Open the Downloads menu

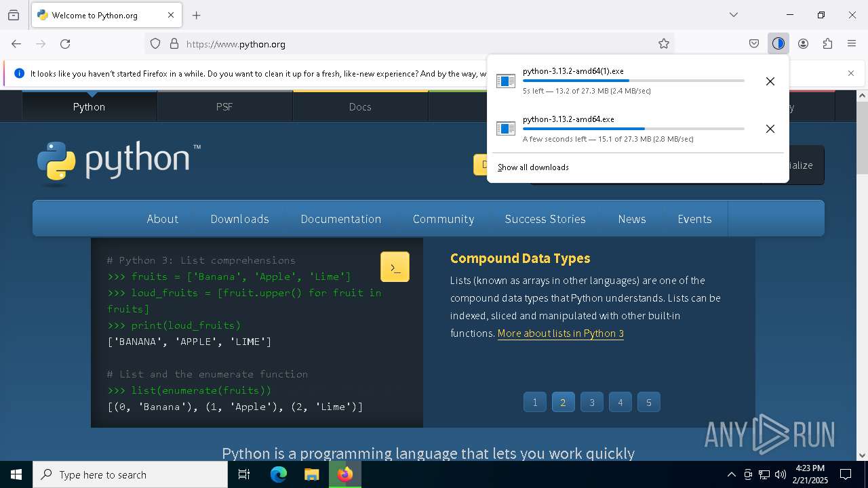point(239,219)
